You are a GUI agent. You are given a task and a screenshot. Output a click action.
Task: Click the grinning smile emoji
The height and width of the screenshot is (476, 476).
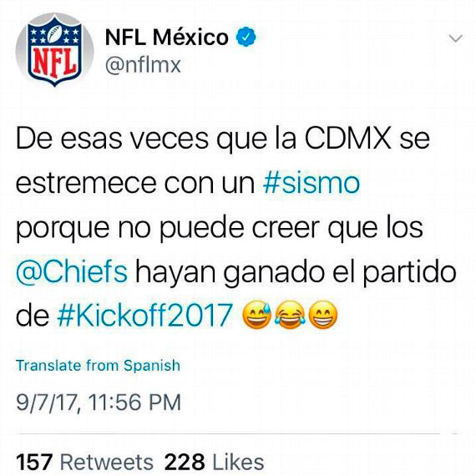coord(322,315)
